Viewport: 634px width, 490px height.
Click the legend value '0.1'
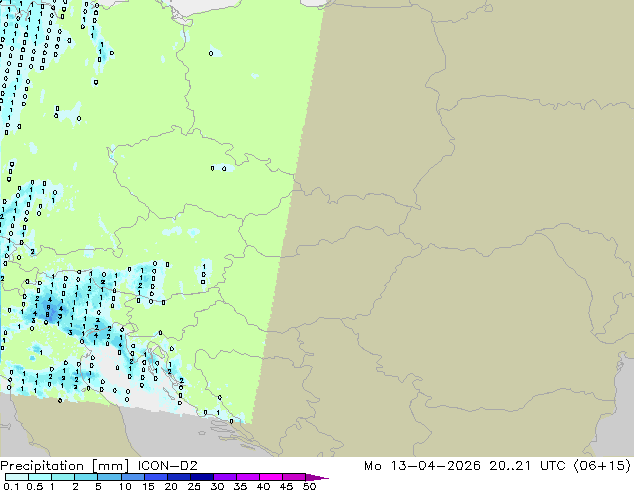click(x=11, y=486)
